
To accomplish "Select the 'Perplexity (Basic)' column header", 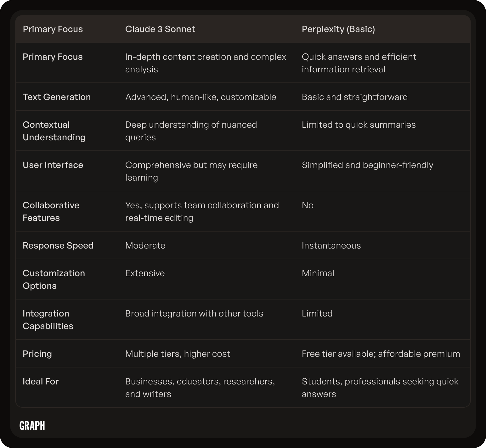I will coord(338,29).
